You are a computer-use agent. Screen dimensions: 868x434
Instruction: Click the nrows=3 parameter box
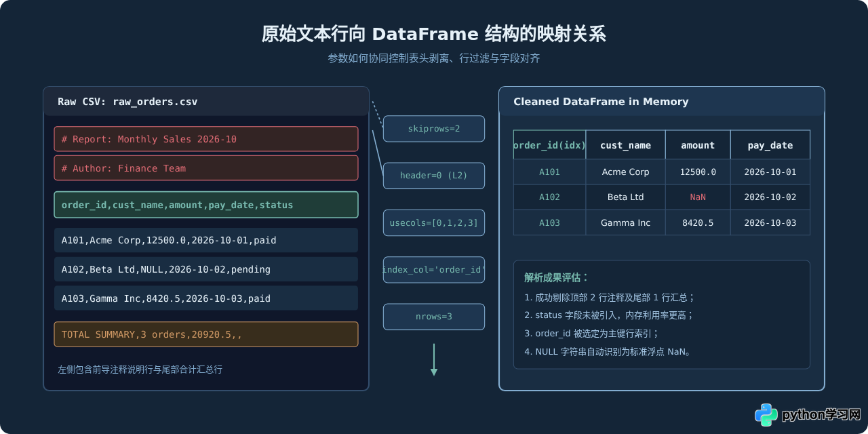[x=434, y=317]
